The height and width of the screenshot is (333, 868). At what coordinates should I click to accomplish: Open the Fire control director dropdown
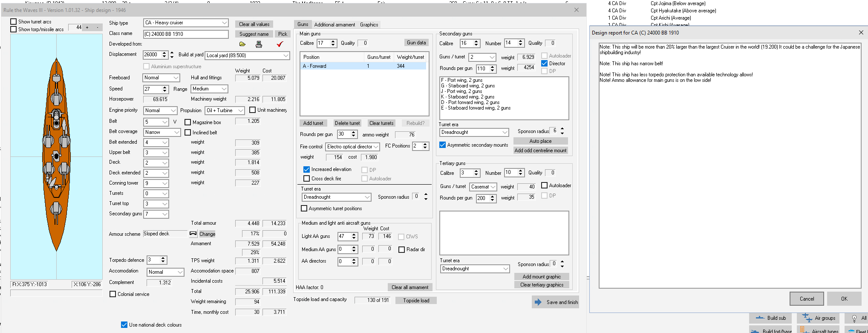pos(353,147)
